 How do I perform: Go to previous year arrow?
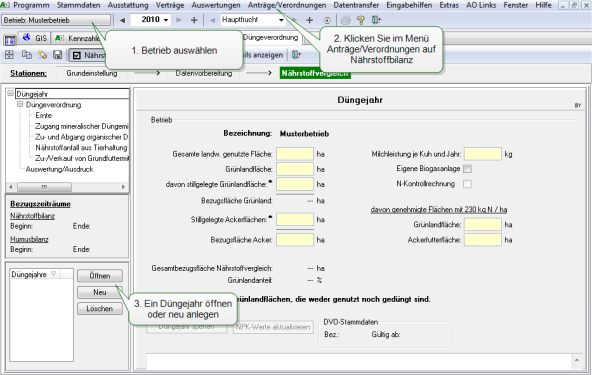[x=122, y=20]
